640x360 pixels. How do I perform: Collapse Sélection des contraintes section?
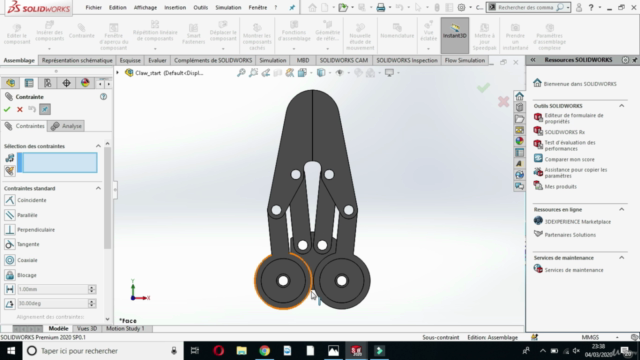click(x=98, y=146)
